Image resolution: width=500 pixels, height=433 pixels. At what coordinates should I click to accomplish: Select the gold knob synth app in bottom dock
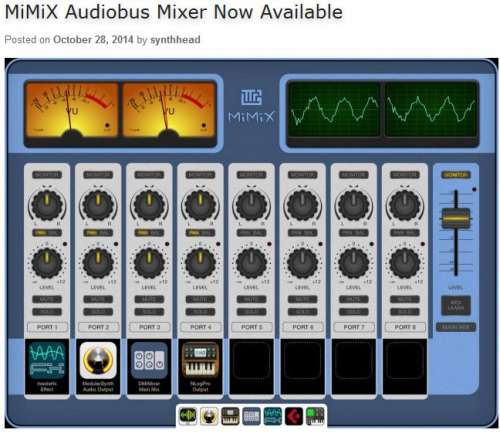pos(209,416)
